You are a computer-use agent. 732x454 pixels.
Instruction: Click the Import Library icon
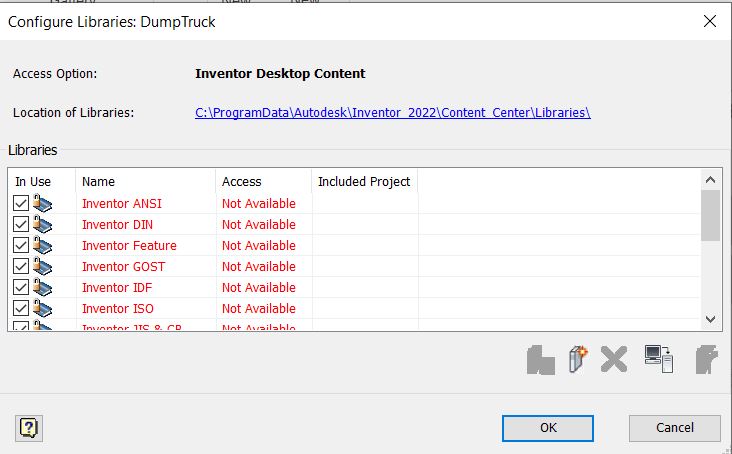(x=541, y=360)
